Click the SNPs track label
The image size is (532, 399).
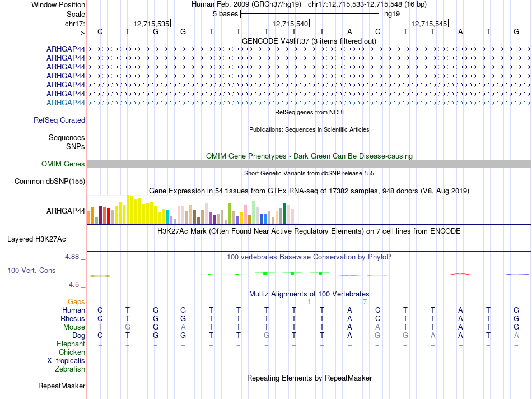click(76, 146)
